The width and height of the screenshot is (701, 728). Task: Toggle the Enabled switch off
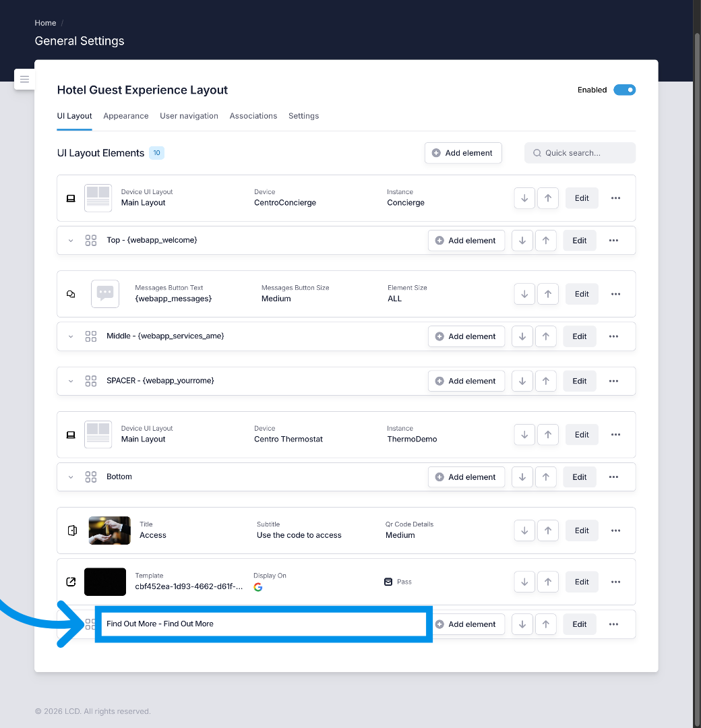pos(624,90)
